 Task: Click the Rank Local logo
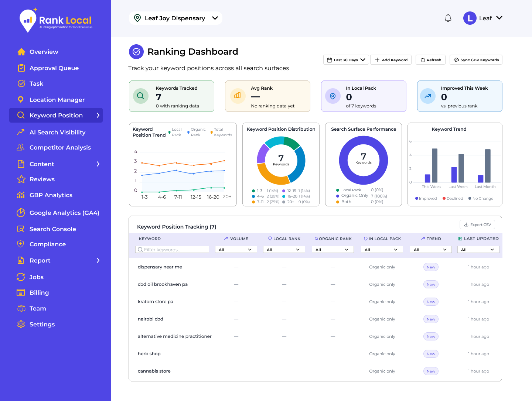[56, 20]
